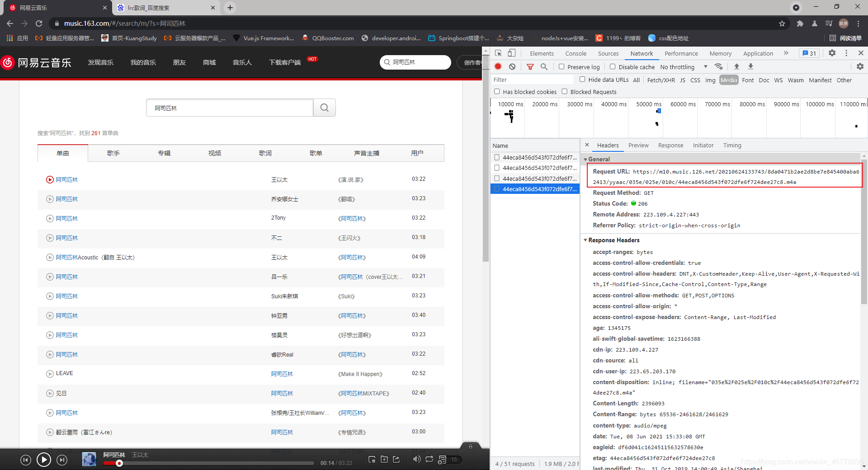Play the current song in bottom player
This screenshot has height=470, width=868.
point(43,460)
